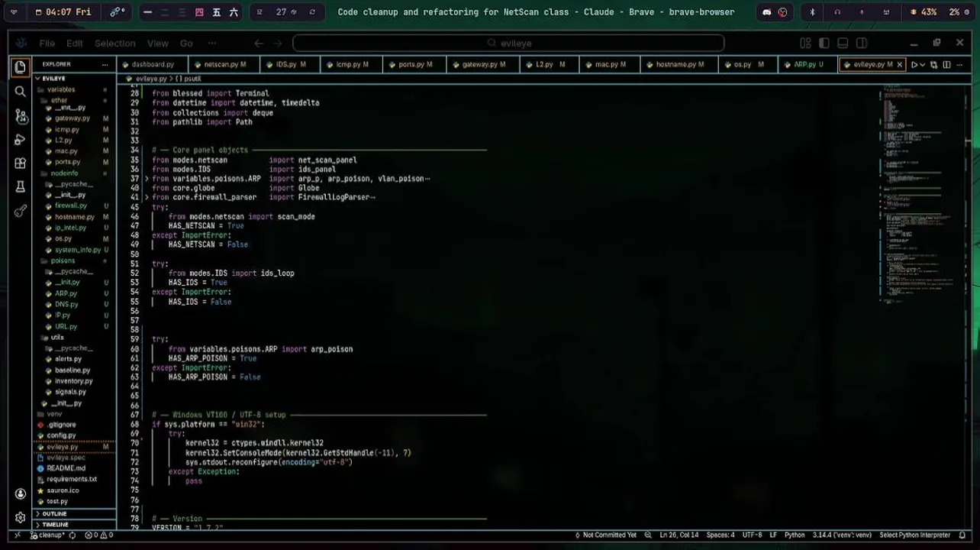980x550 pixels.
Task: Click the battery 43% indicator
Action: pos(924,12)
